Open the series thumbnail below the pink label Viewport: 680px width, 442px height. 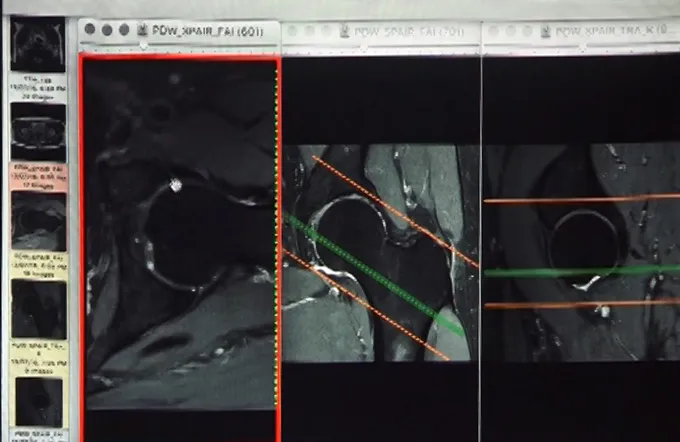tap(38, 221)
